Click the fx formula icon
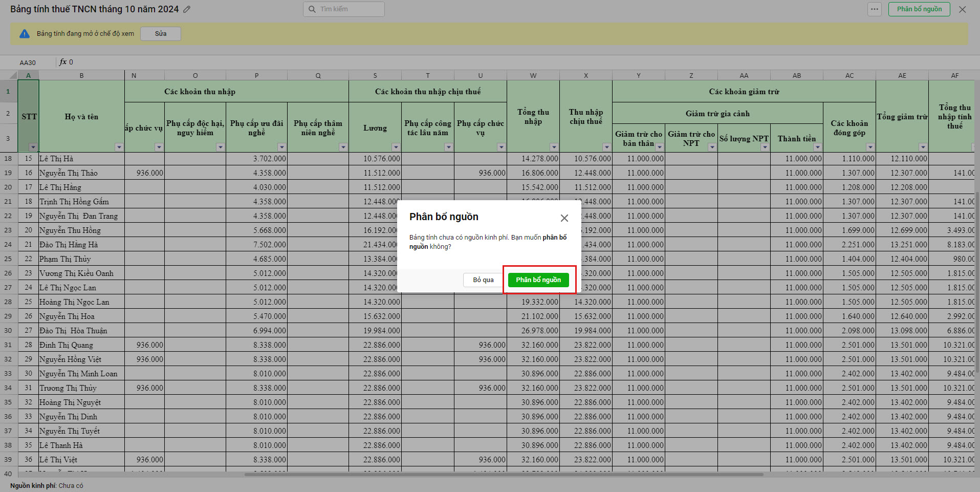Image resolution: width=980 pixels, height=492 pixels. coord(63,62)
